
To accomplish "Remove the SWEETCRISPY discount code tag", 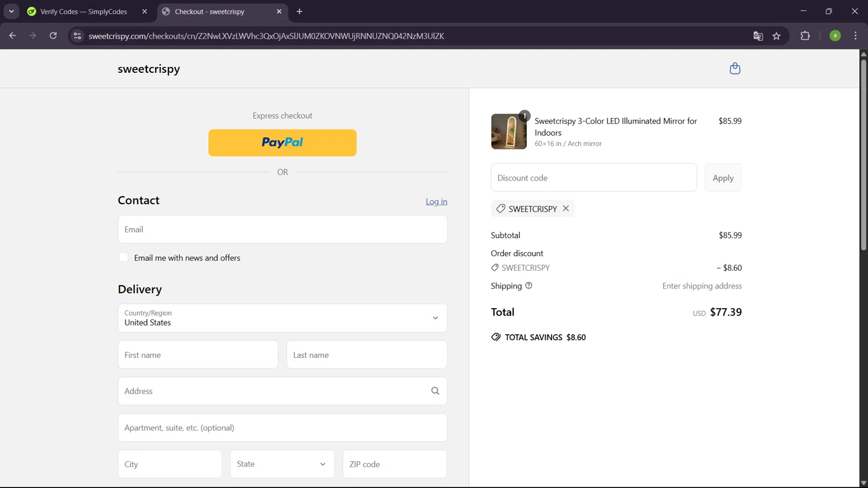I will coord(566,208).
